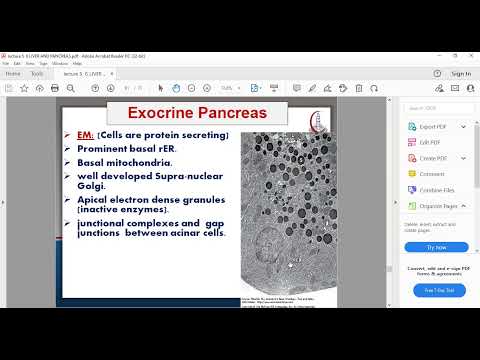
Task: Open the Help menu
Action: 77,63
